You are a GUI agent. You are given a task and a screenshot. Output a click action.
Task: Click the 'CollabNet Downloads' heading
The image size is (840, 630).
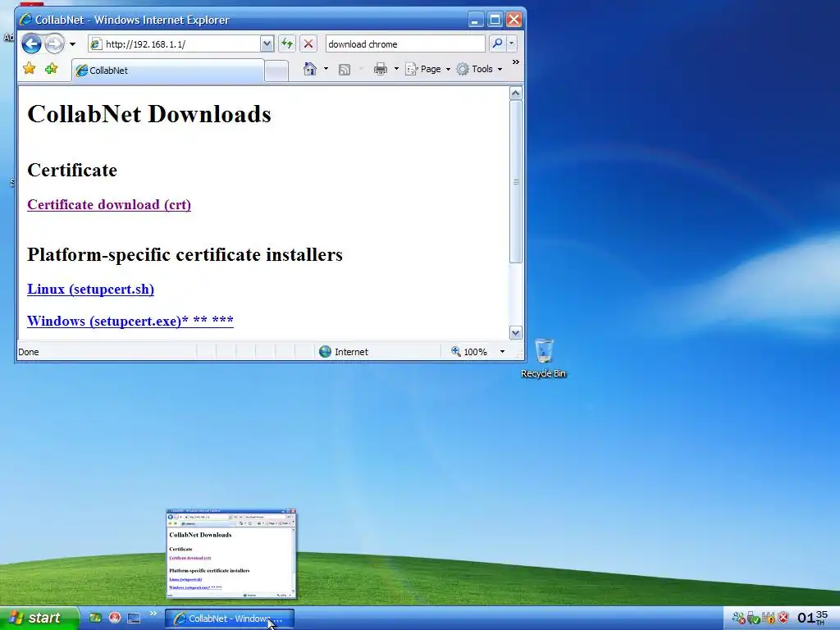coord(149,114)
